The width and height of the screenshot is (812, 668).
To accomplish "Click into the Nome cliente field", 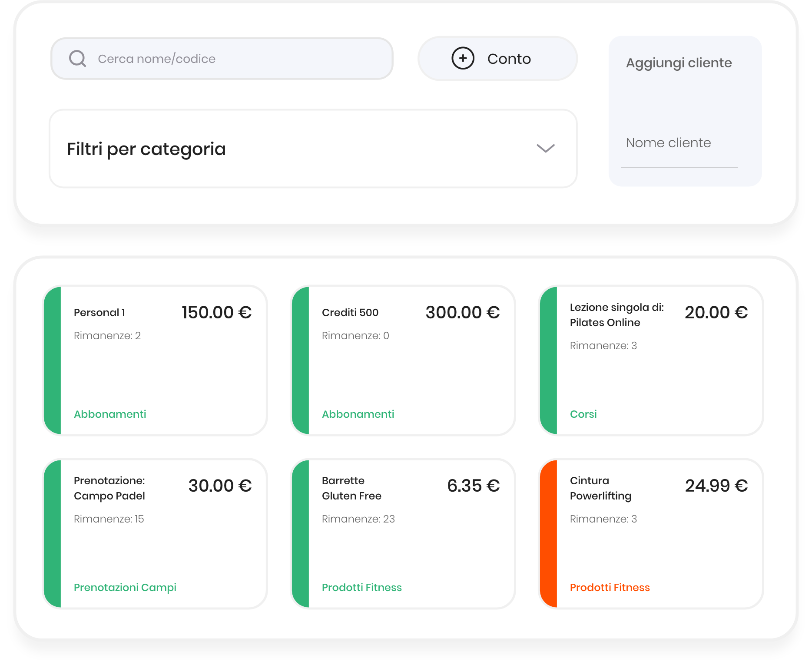I will click(x=679, y=143).
